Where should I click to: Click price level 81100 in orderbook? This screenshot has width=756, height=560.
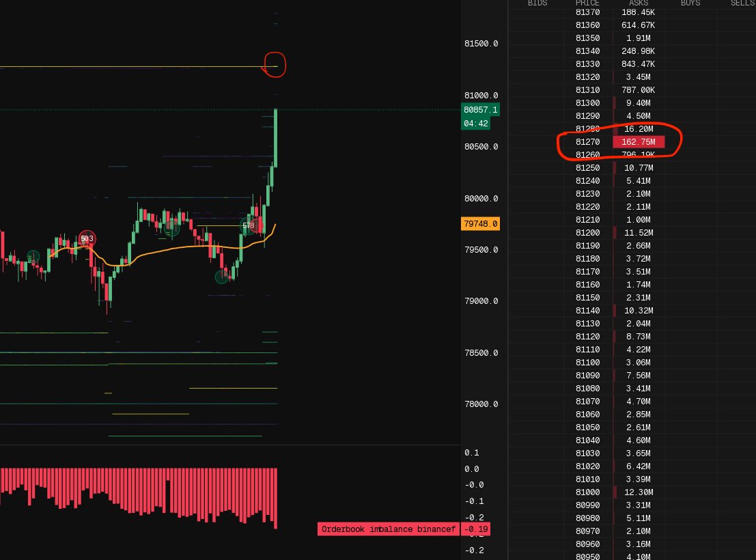coord(588,363)
